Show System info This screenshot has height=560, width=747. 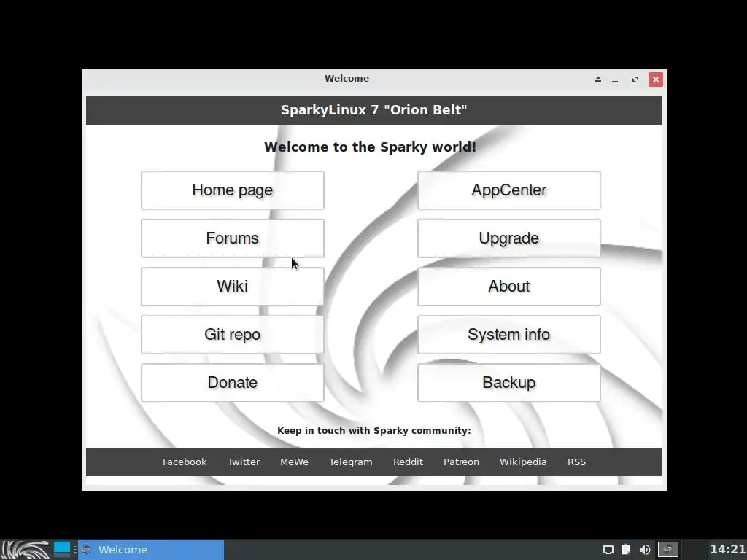coord(508,334)
